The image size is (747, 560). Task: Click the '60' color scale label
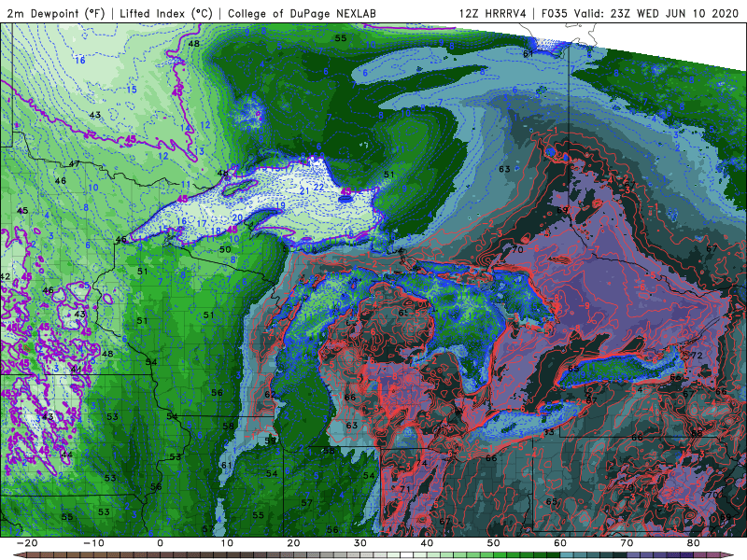click(x=560, y=543)
